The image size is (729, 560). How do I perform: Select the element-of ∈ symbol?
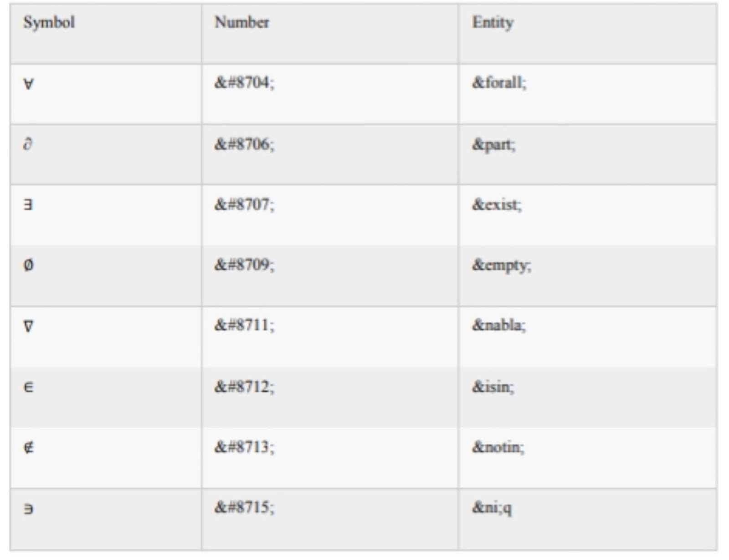coord(28,387)
